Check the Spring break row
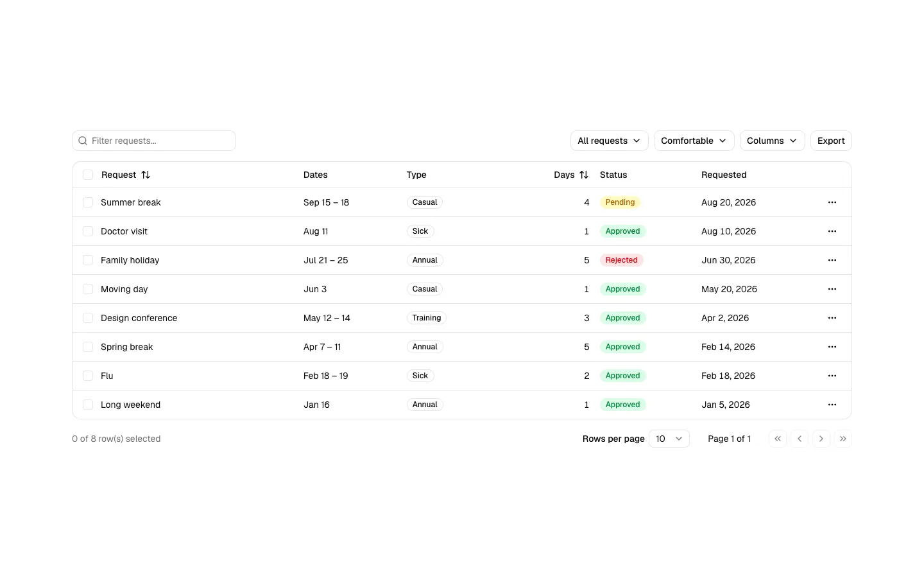This screenshot has width=924, height=578. pyautogui.click(x=88, y=347)
